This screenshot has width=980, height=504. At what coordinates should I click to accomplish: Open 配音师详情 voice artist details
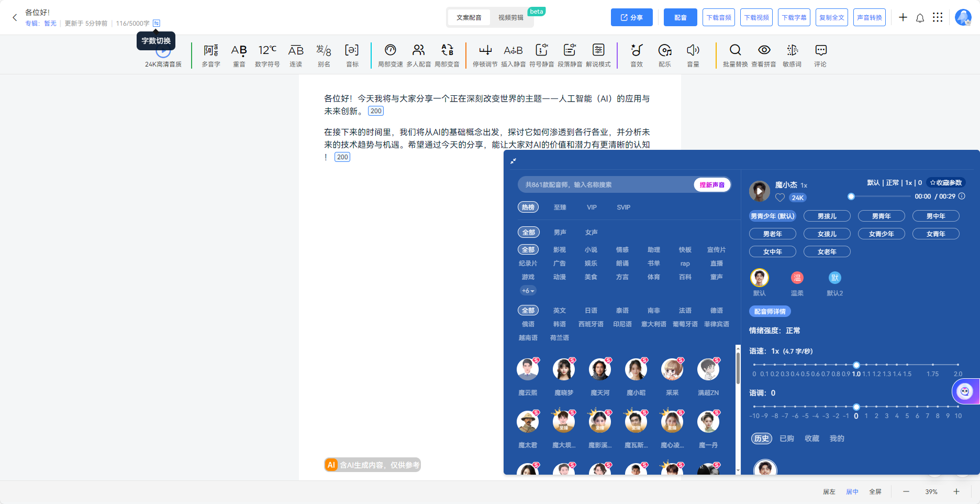pyautogui.click(x=770, y=311)
